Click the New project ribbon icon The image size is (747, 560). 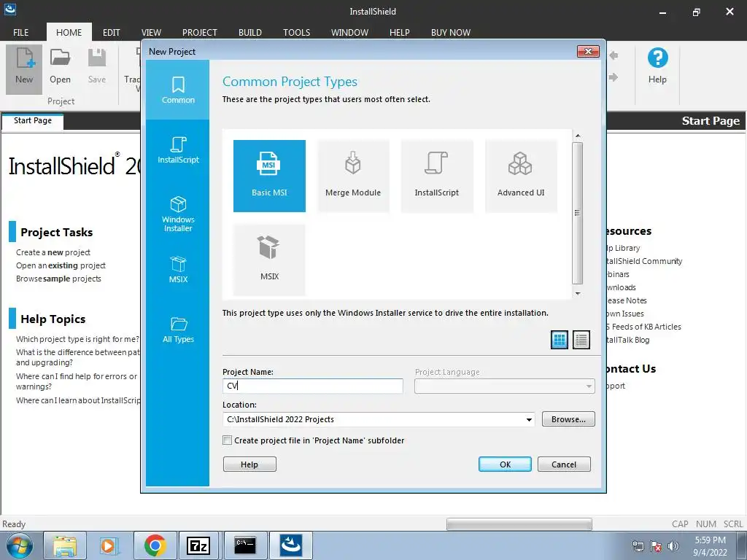click(x=24, y=69)
